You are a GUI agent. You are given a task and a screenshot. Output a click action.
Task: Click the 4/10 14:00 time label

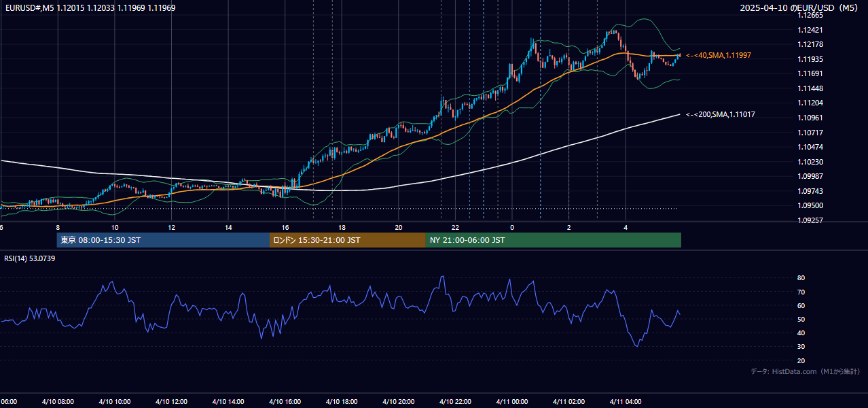pyautogui.click(x=228, y=402)
